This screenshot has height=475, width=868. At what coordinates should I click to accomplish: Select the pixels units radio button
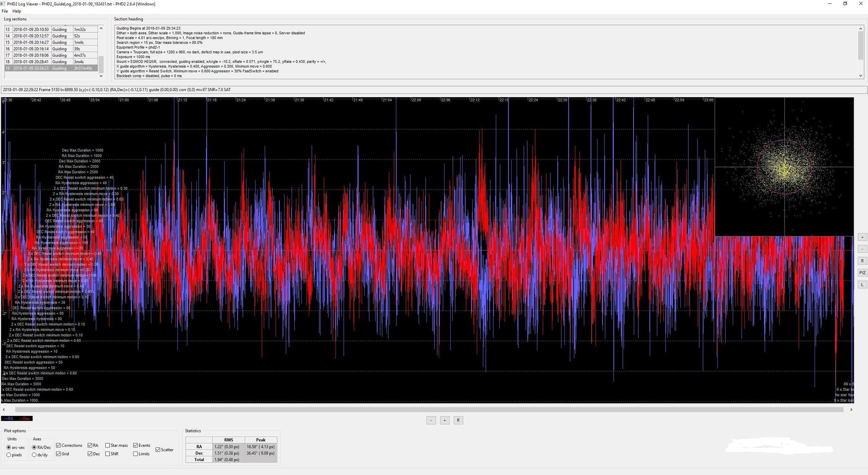click(9, 455)
